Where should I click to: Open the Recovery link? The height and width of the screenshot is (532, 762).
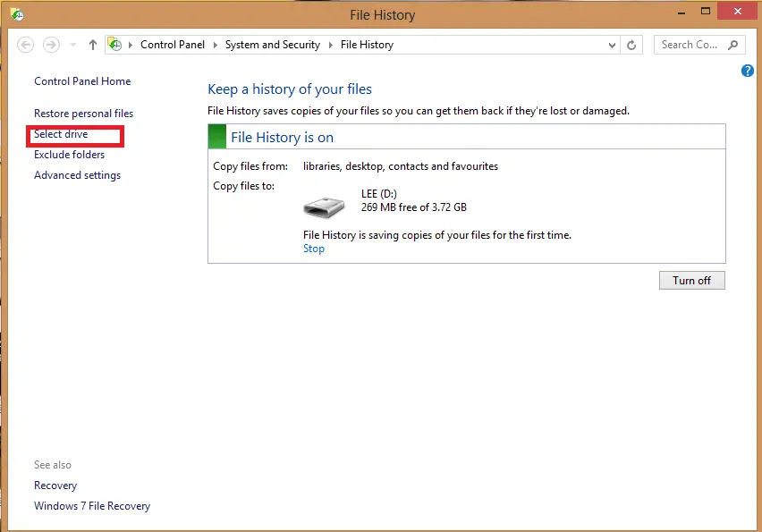(x=55, y=486)
